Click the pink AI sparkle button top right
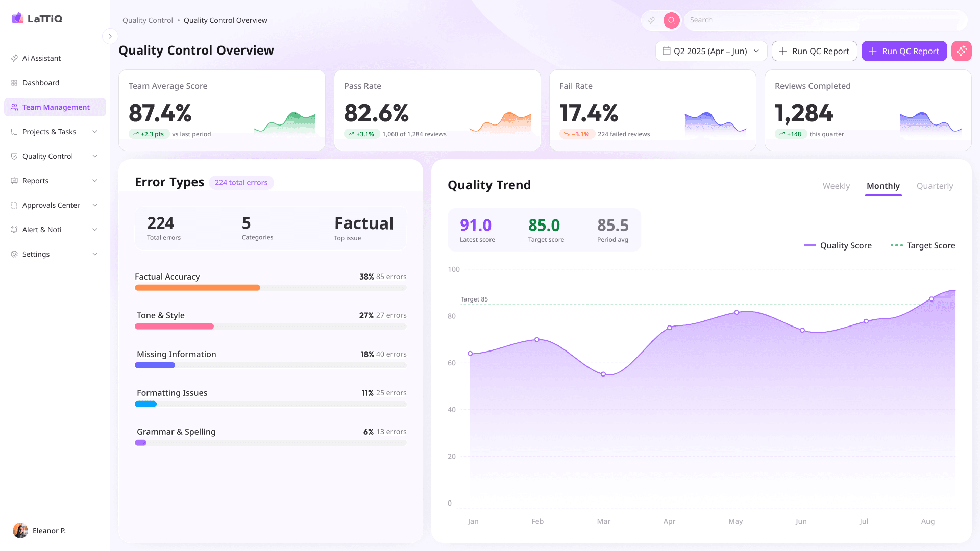The image size is (980, 551). [x=962, y=51]
